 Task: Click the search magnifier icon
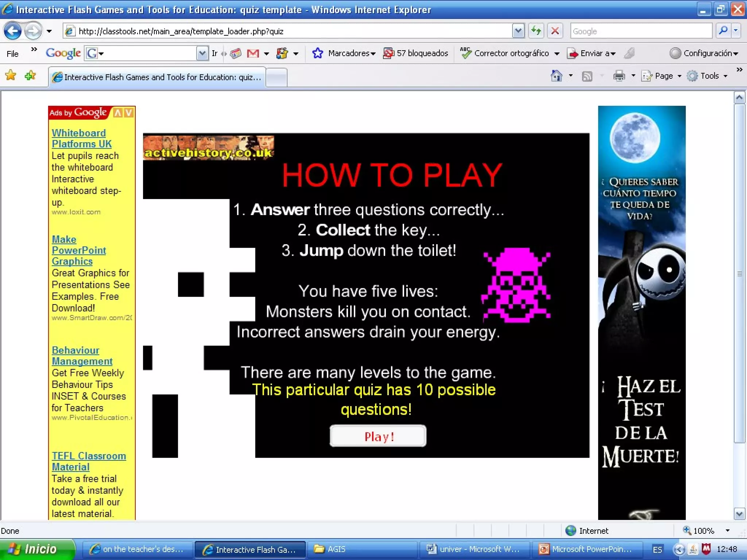pyautogui.click(x=723, y=31)
